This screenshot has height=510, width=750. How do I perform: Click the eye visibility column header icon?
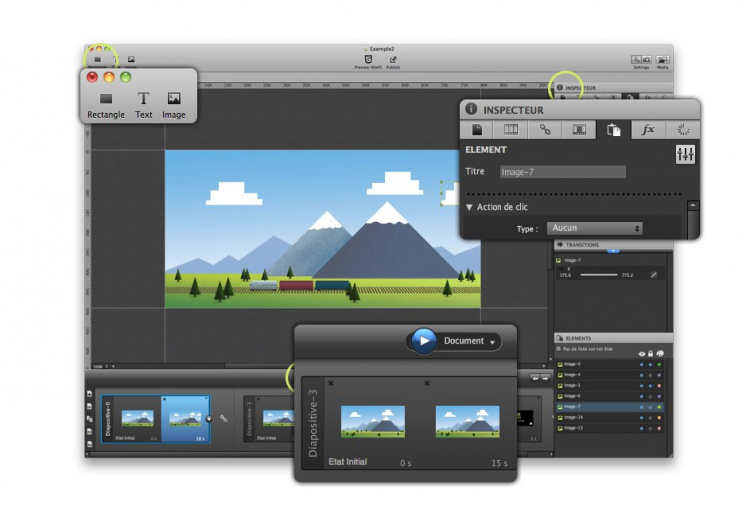tap(641, 354)
